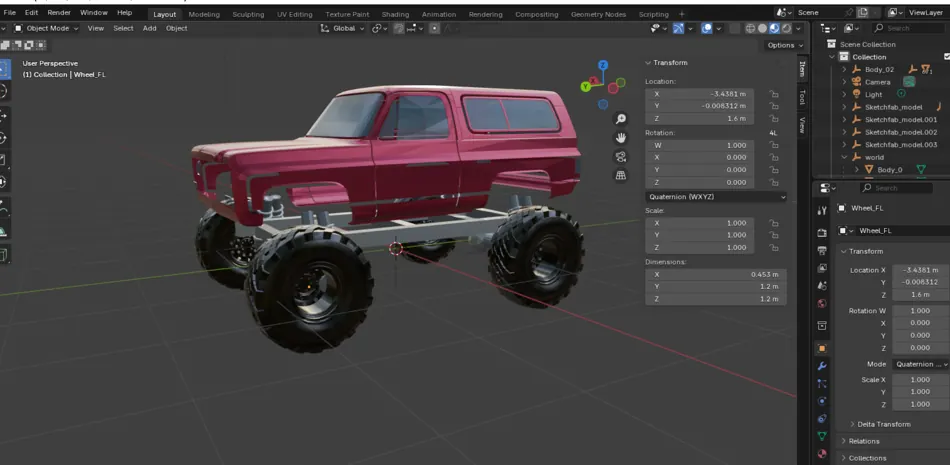Viewport: 950px width, 465px height.
Task: Click the hand pan view button
Action: [620, 138]
